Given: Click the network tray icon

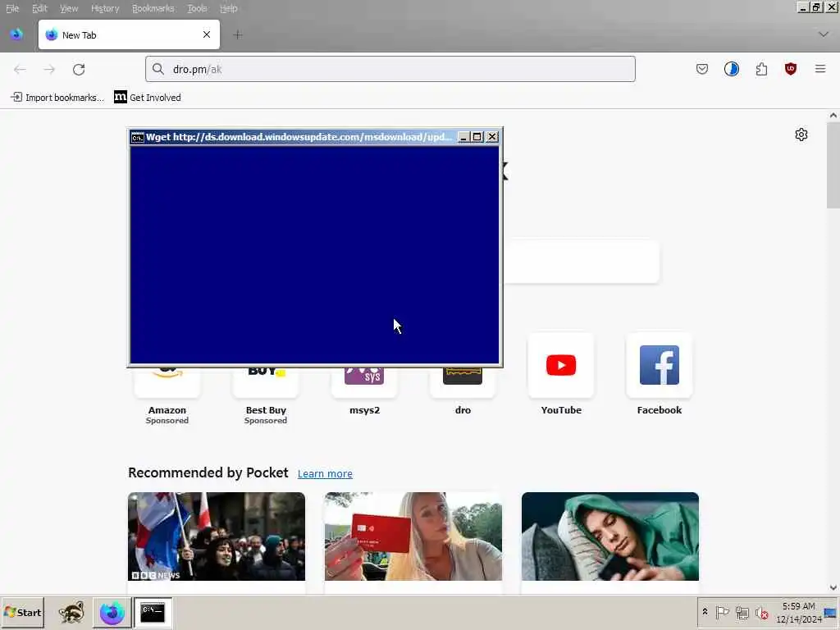Looking at the screenshot, I should click(x=742, y=612).
